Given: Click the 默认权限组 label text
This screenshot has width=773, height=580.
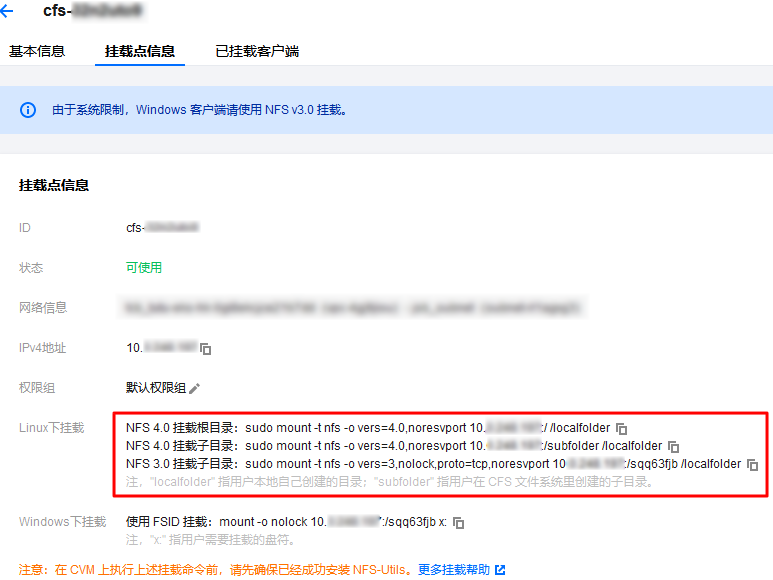Looking at the screenshot, I should tap(155, 388).
